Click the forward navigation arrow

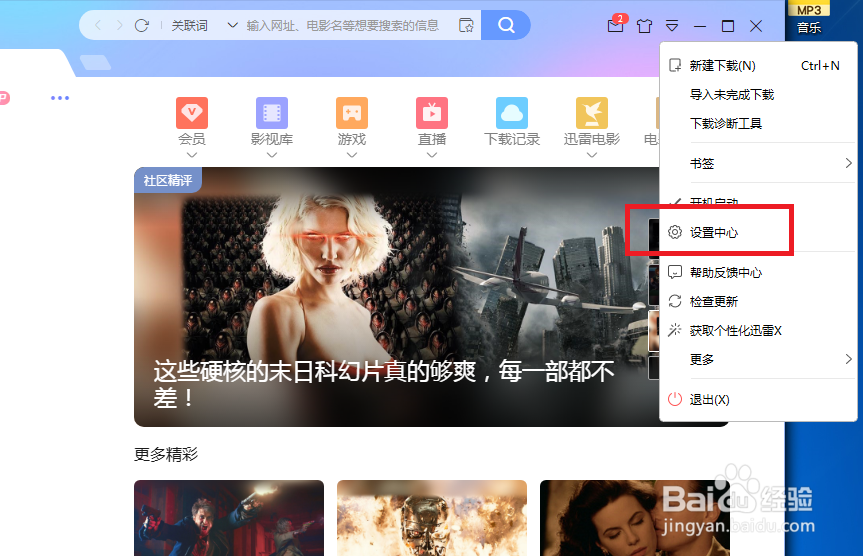(x=119, y=25)
